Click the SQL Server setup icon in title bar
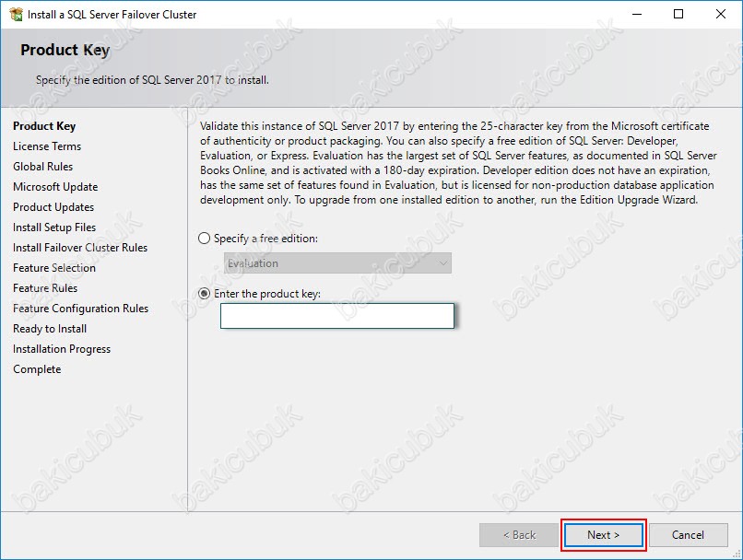The width and height of the screenshot is (743, 560). point(16,14)
